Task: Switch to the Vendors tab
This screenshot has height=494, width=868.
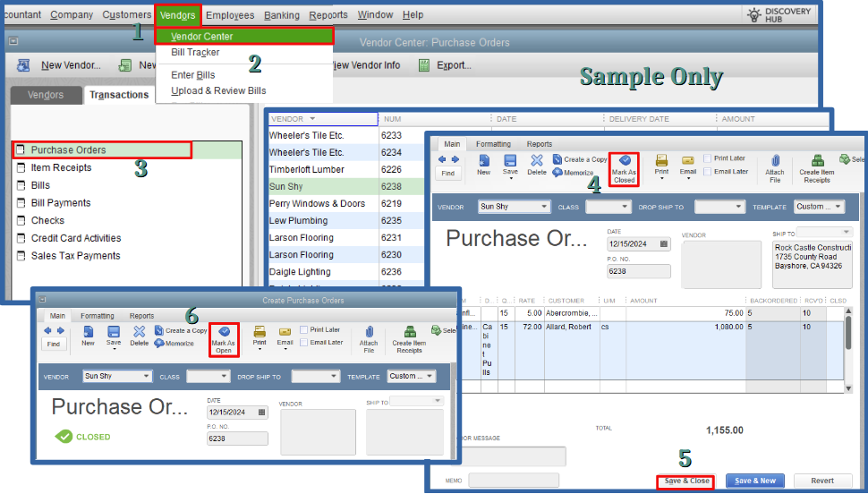Action: pyautogui.click(x=46, y=95)
